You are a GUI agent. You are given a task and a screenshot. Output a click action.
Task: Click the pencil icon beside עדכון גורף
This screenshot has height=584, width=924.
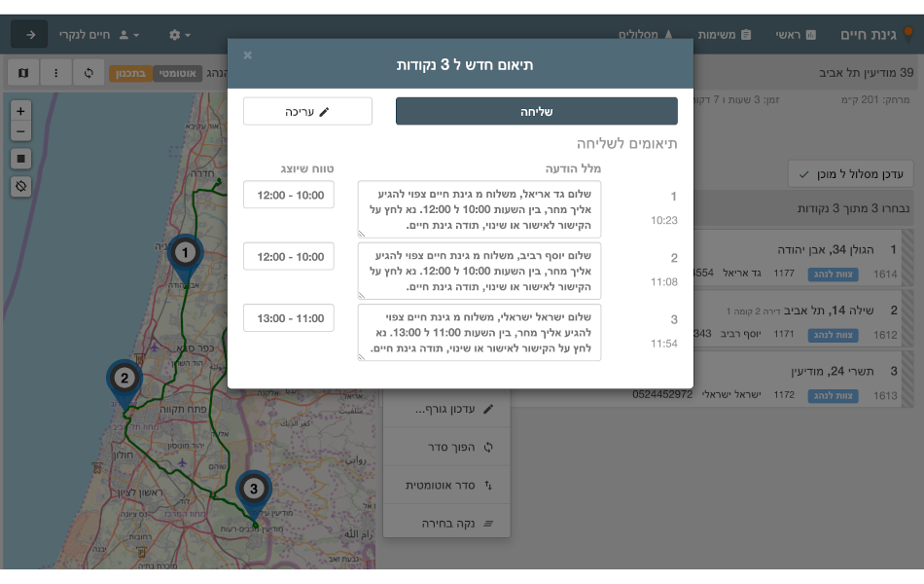pos(488,409)
